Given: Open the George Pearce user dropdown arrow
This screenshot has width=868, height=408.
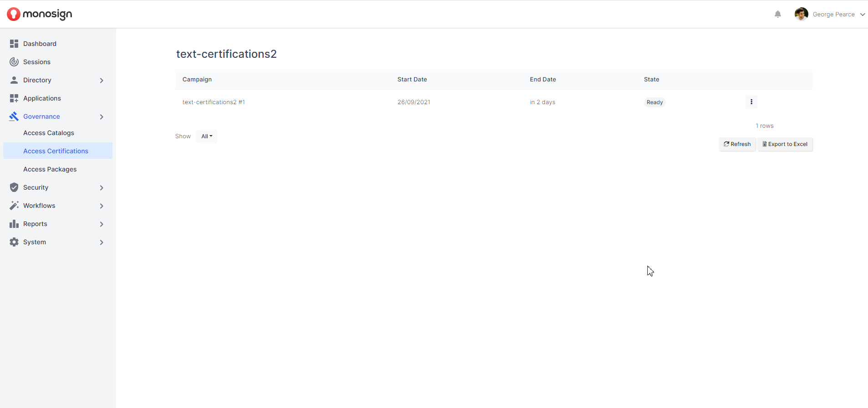Looking at the screenshot, I should (x=862, y=15).
